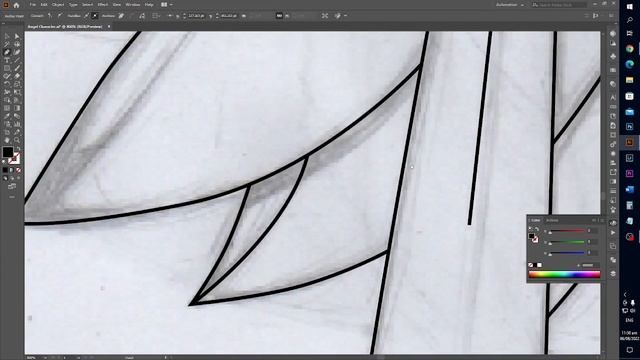
Task: Set paint mode to None in toolbar
Action: (18, 170)
